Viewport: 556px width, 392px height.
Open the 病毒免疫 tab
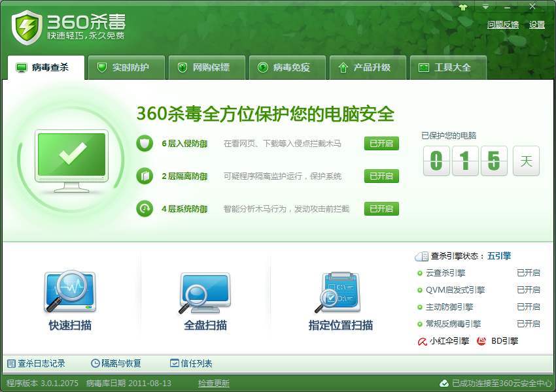tap(287, 67)
